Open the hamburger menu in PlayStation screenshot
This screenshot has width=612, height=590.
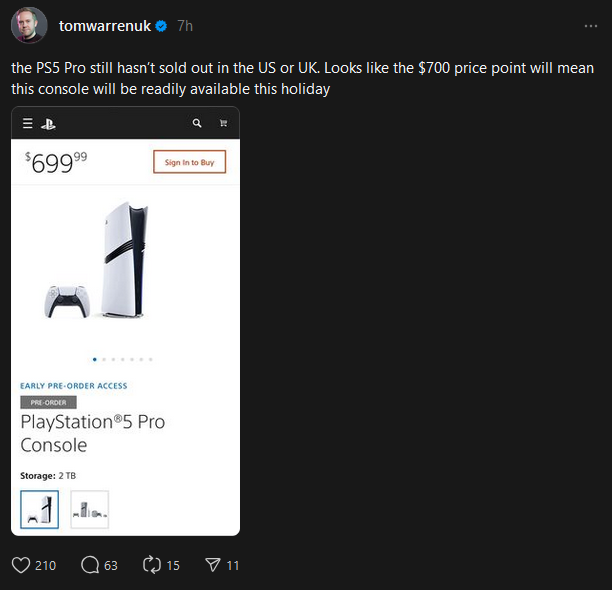coord(28,123)
